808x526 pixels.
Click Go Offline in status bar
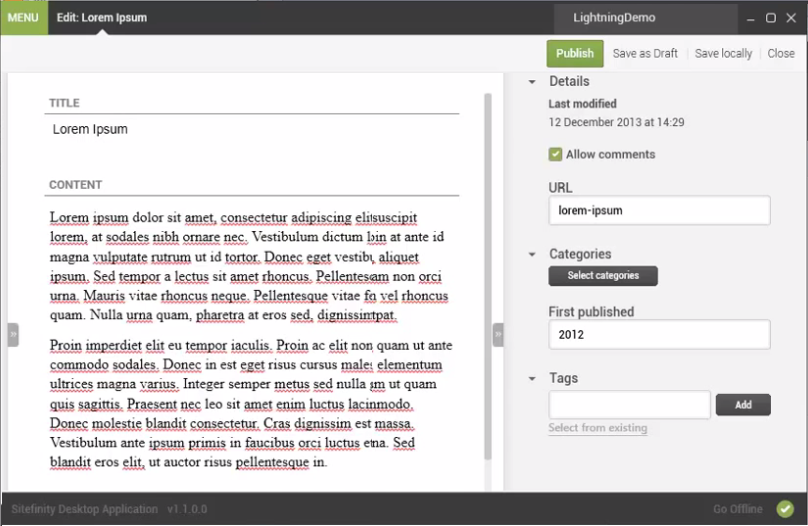click(x=737, y=509)
